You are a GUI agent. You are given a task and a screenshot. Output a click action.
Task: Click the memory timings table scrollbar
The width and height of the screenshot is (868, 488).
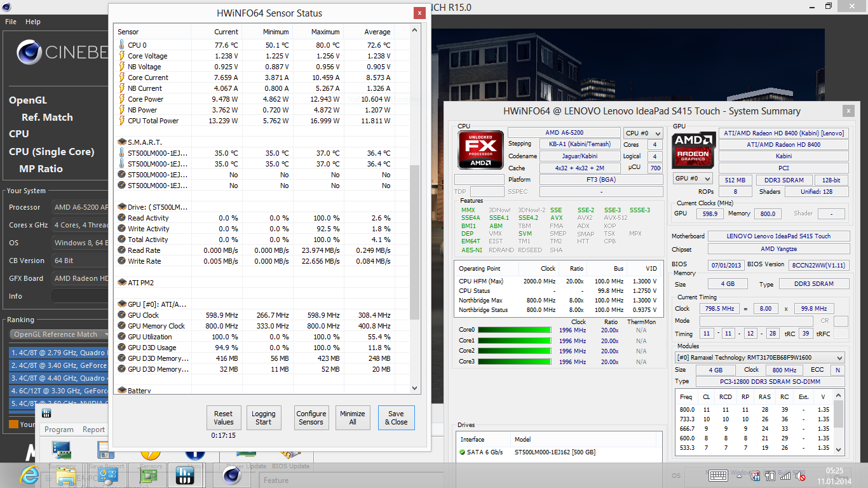coord(839,421)
